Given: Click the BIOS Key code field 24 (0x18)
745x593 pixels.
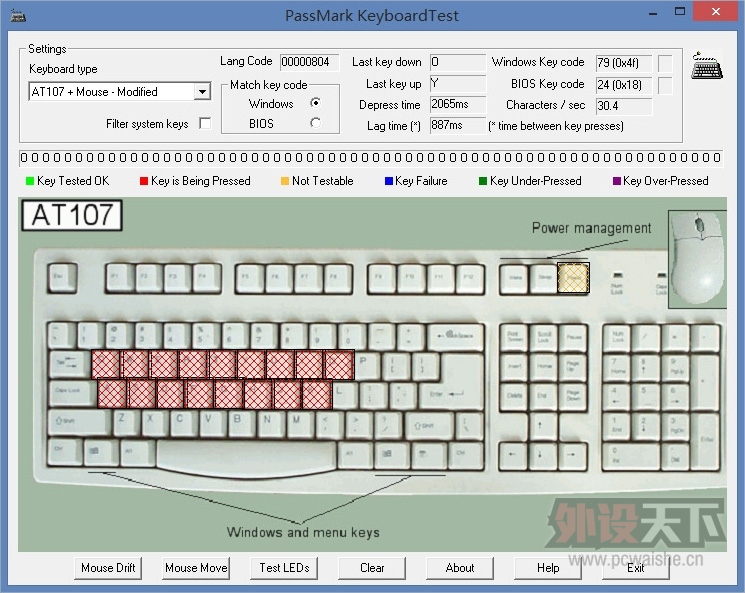Looking at the screenshot, I should coord(624,85).
